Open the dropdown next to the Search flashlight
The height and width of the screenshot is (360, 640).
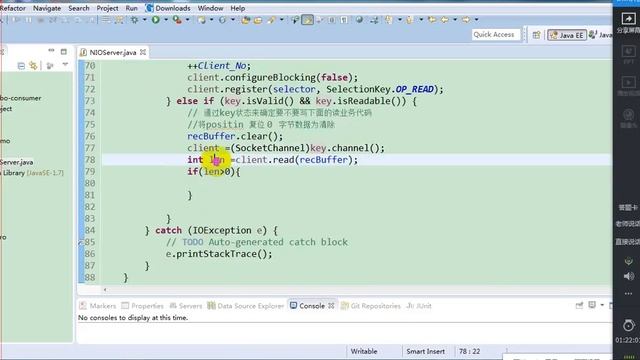tap(282, 20)
